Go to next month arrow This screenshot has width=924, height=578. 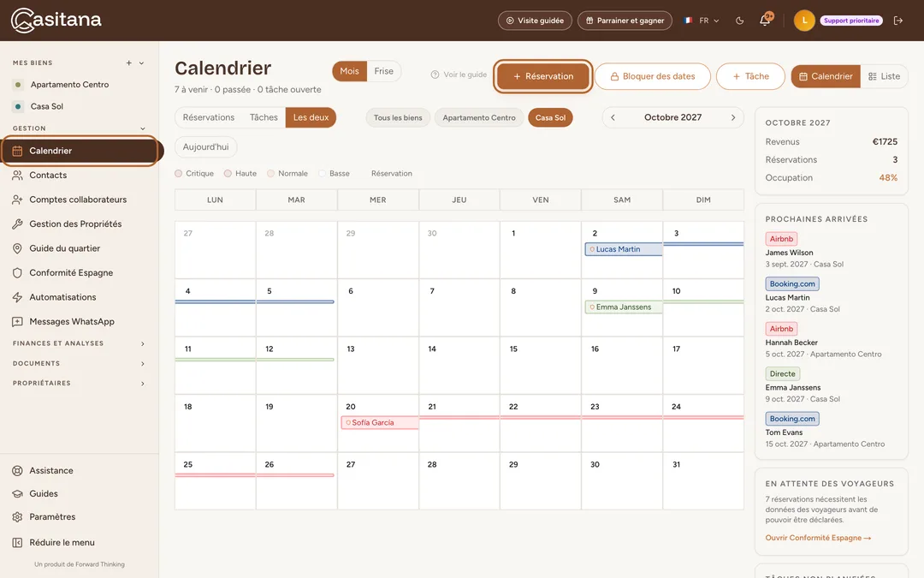coord(733,117)
